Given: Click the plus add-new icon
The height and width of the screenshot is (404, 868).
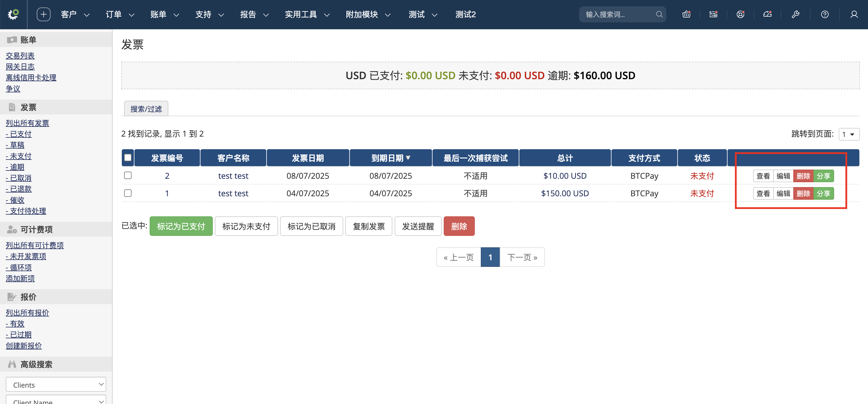Looking at the screenshot, I should coord(43,14).
